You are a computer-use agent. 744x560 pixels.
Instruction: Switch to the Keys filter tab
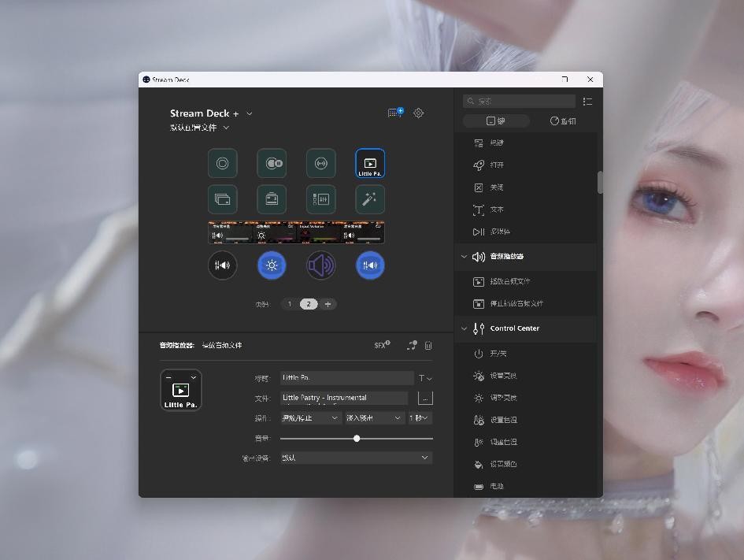tap(495, 121)
